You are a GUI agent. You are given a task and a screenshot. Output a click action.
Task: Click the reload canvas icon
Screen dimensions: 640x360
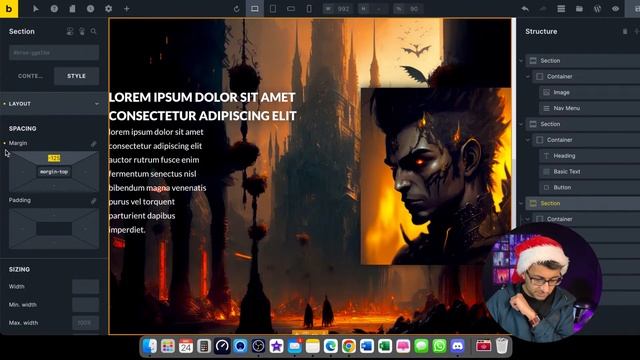(236, 9)
